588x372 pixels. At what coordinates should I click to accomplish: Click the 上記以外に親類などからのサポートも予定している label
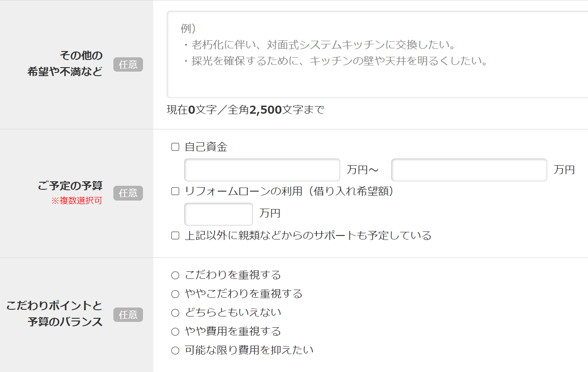(308, 235)
